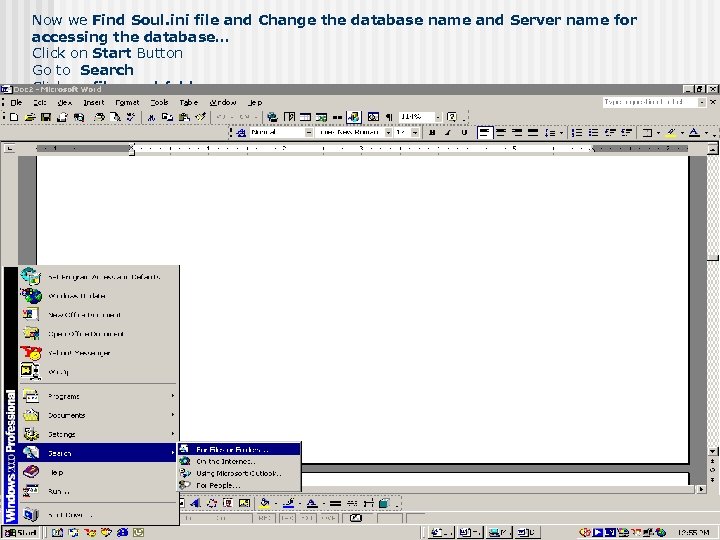Screen dimensions: 720x540
Task: Open the Table menu
Action: pos(188,102)
